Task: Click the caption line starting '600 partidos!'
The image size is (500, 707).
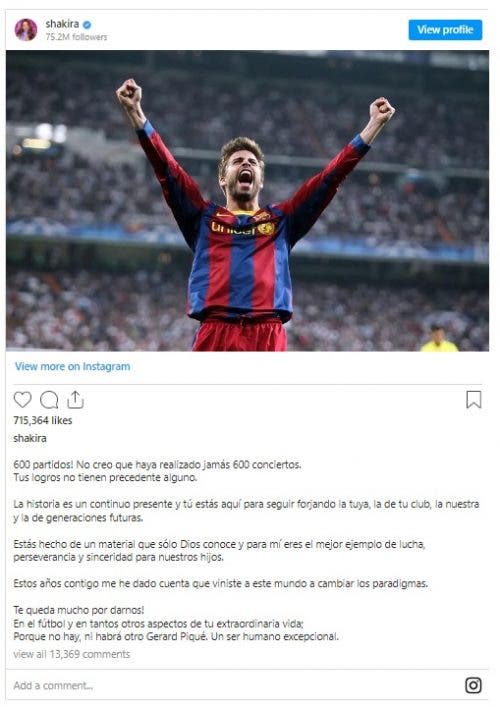Action: pos(157,465)
